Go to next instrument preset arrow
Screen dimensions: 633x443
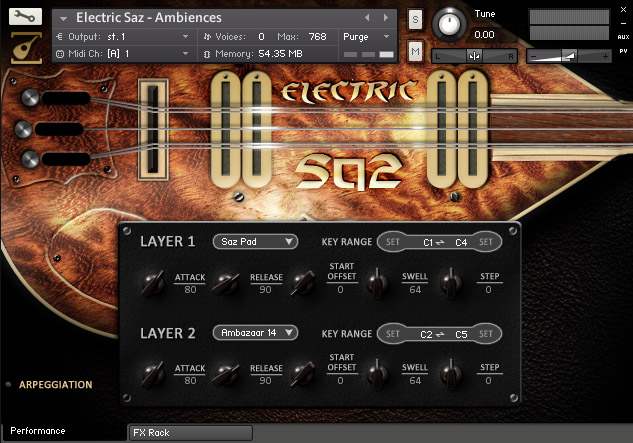tap(386, 18)
